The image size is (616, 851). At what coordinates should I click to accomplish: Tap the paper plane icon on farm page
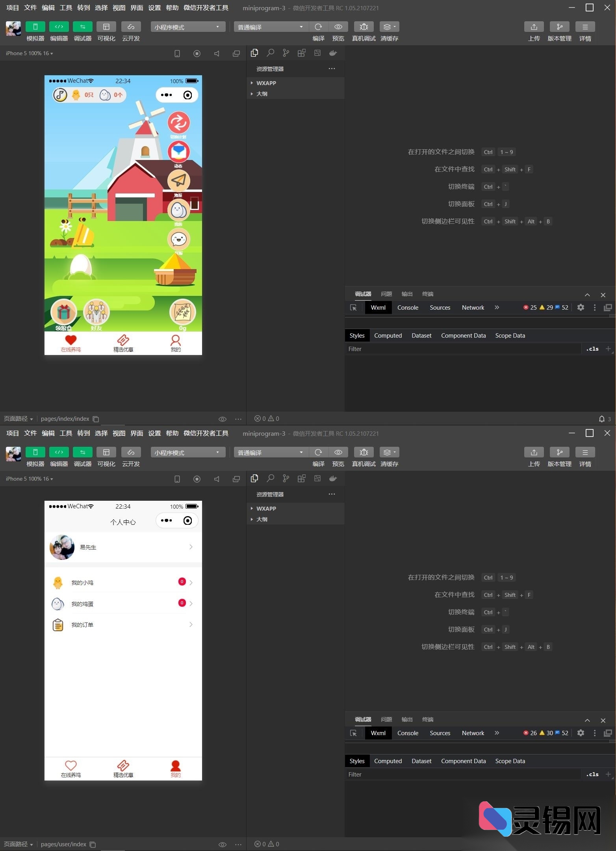click(x=179, y=181)
